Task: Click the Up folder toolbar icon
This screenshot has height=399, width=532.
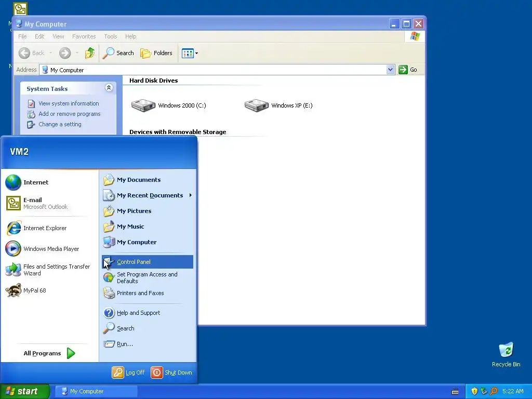Action: [x=90, y=53]
